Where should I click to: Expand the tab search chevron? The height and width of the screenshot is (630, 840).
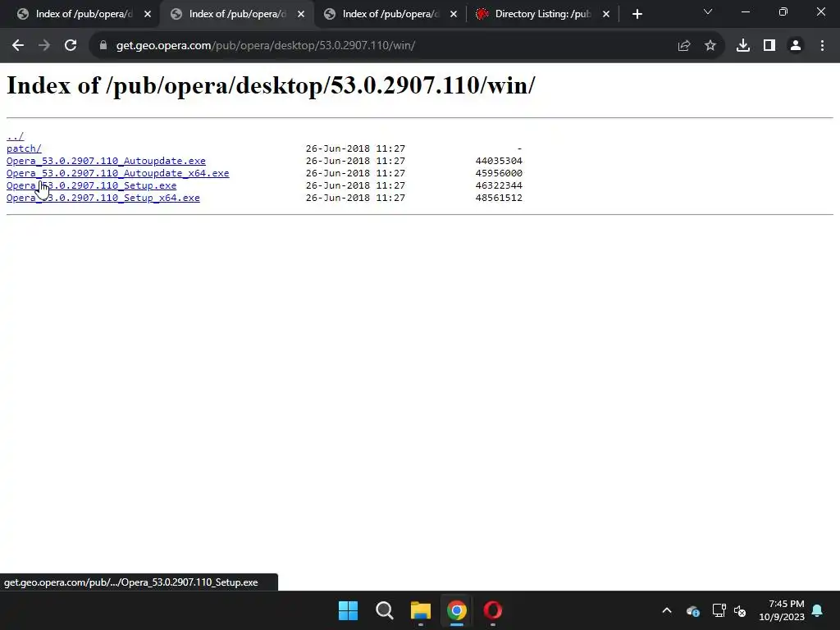(708, 11)
